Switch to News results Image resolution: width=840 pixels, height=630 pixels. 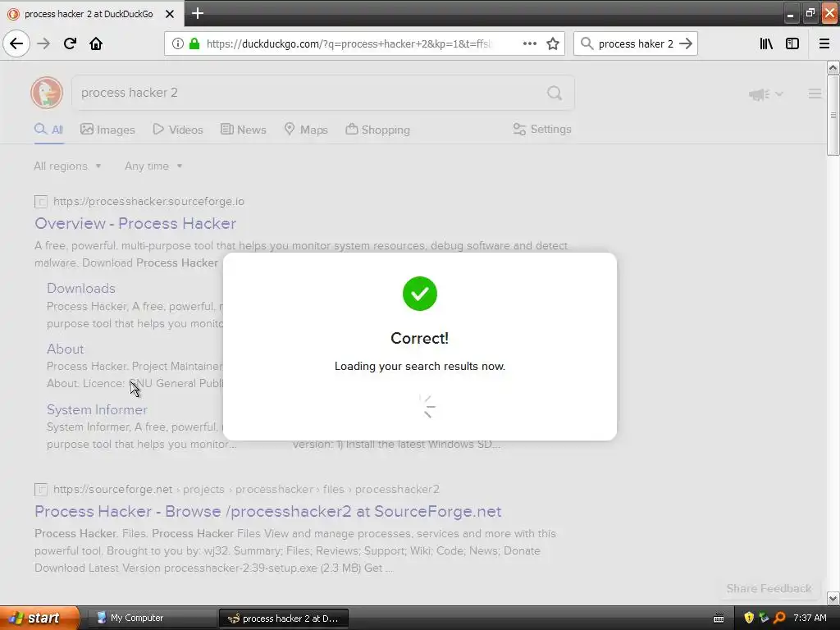click(x=243, y=129)
